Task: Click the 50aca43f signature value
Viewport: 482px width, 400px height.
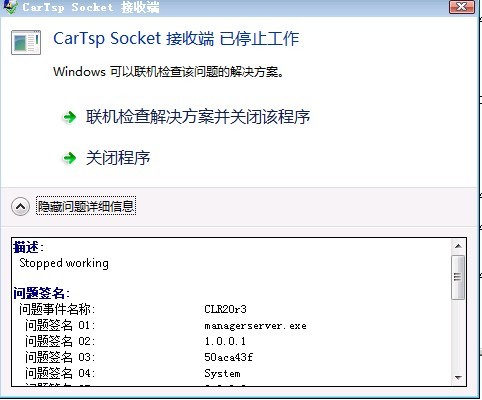Action: [x=228, y=357]
